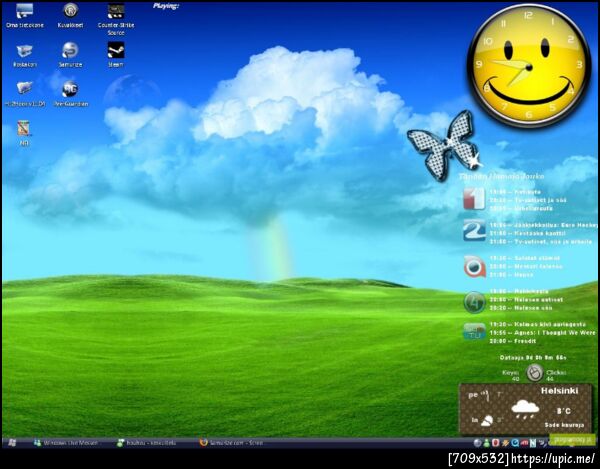Select the blue channel 2 TV icon

tap(474, 231)
